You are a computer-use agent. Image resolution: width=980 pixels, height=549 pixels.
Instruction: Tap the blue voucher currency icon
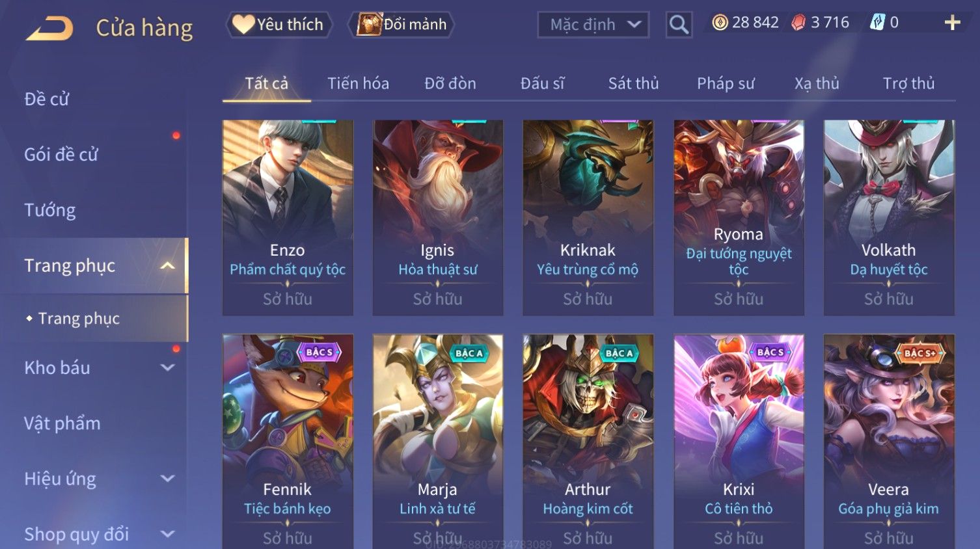pos(877,23)
